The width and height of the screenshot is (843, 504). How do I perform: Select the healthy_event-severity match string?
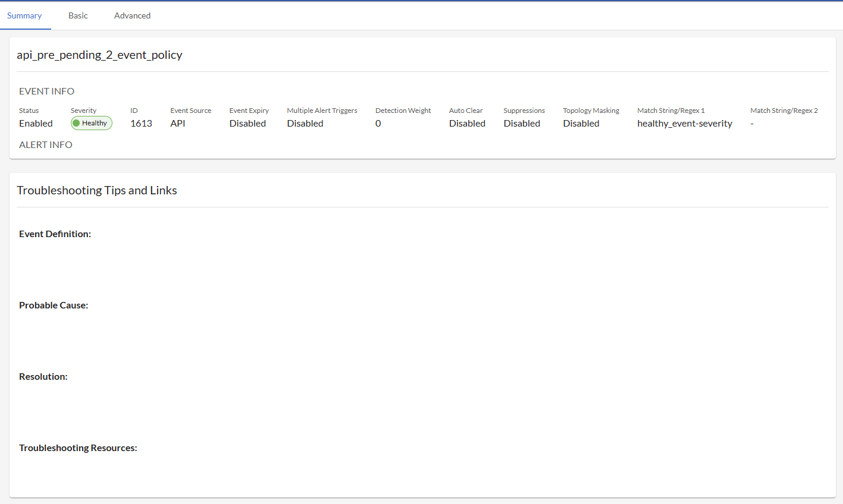[x=685, y=124]
